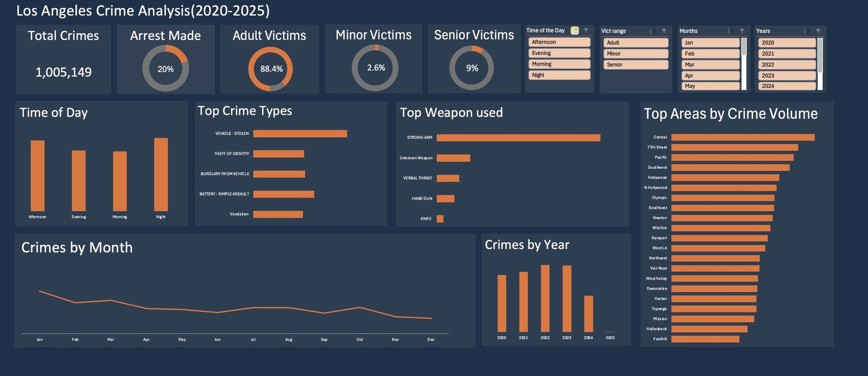Clear filter on Months slicer
The width and height of the screenshot is (868, 376).
[742, 31]
